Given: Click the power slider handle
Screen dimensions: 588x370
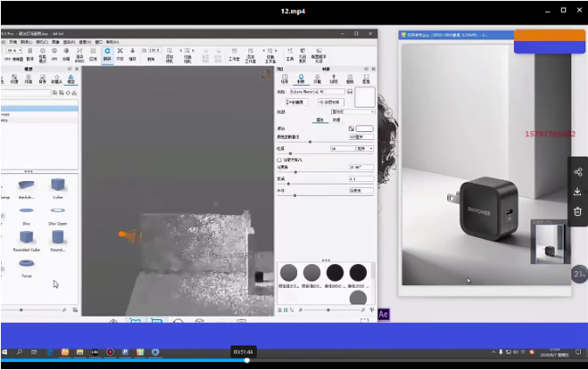Looking at the screenshot, I should tap(290, 153).
